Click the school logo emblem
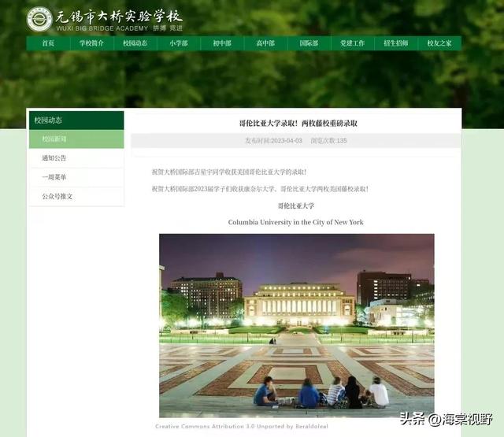Image resolution: width=504 pixels, height=437 pixels. (39, 20)
